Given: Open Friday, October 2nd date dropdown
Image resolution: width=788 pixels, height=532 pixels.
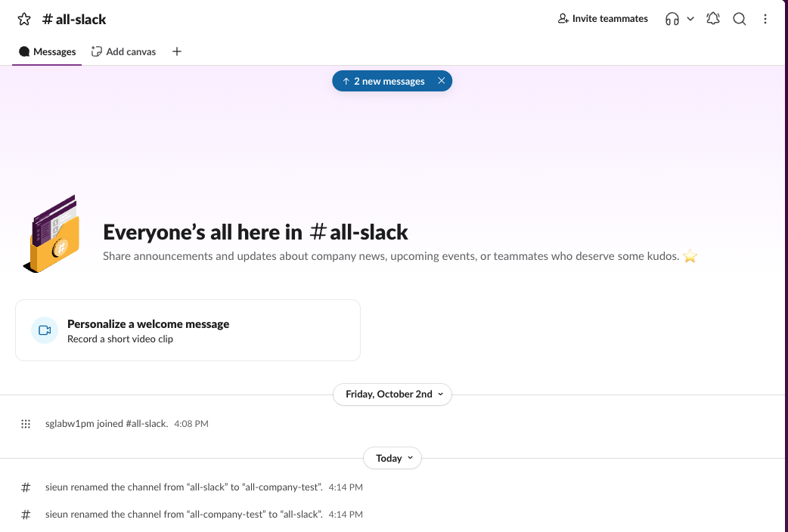Looking at the screenshot, I should (392, 394).
